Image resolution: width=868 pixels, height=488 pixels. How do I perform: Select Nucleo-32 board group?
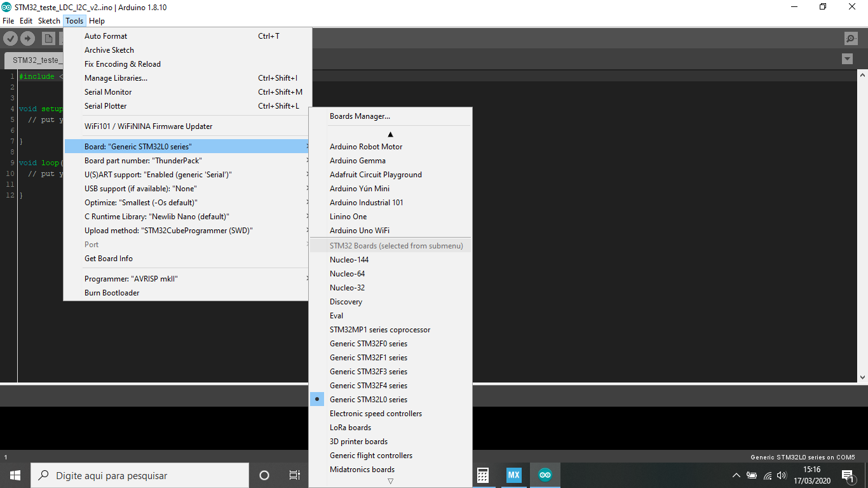point(390,288)
